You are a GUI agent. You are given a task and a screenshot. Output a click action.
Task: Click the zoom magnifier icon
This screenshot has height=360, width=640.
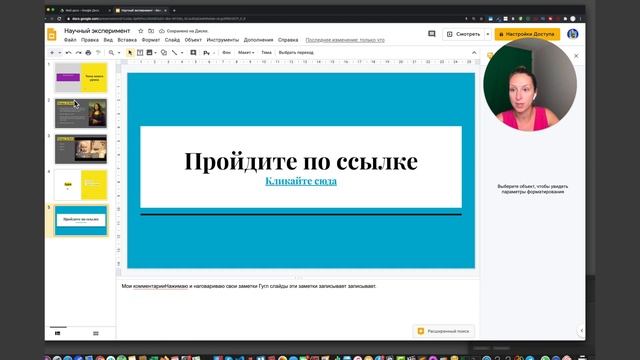(x=111, y=53)
